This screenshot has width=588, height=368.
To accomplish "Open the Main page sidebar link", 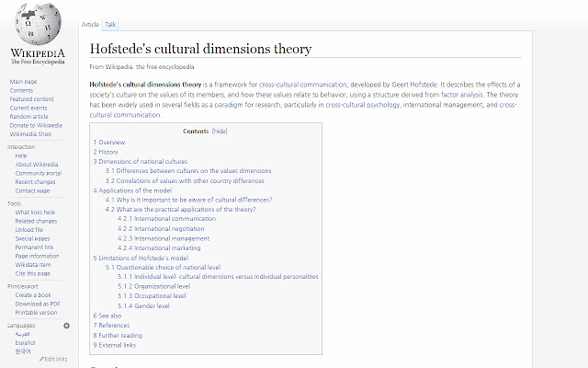I will (23, 82).
